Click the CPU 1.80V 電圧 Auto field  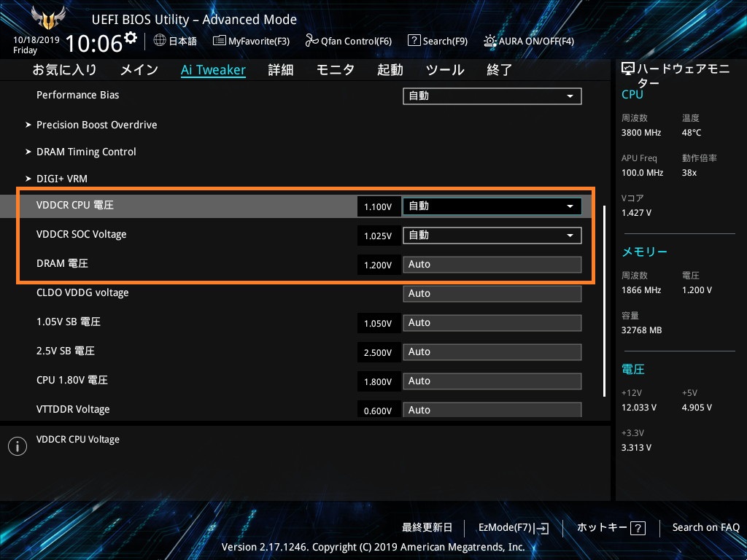click(x=492, y=381)
